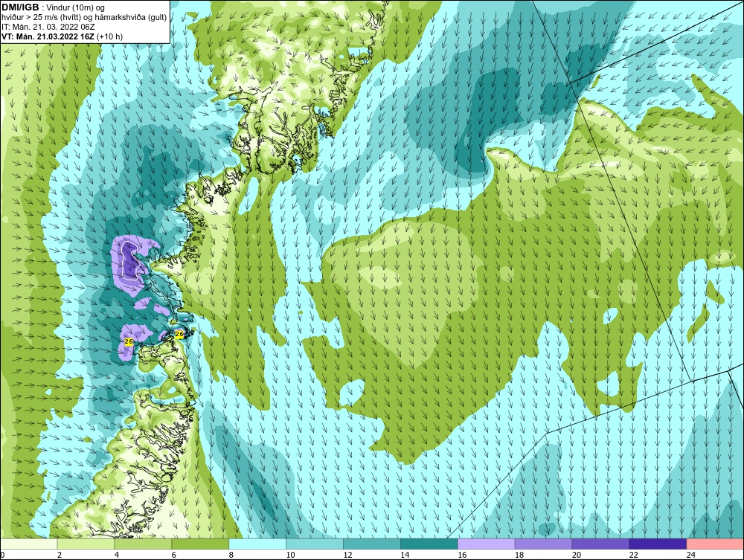Image resolution: width=744 pixels, height=560 pixels.
Task: Click the 'DMI/IGB' title text
Action: click(x=20, y=7)
